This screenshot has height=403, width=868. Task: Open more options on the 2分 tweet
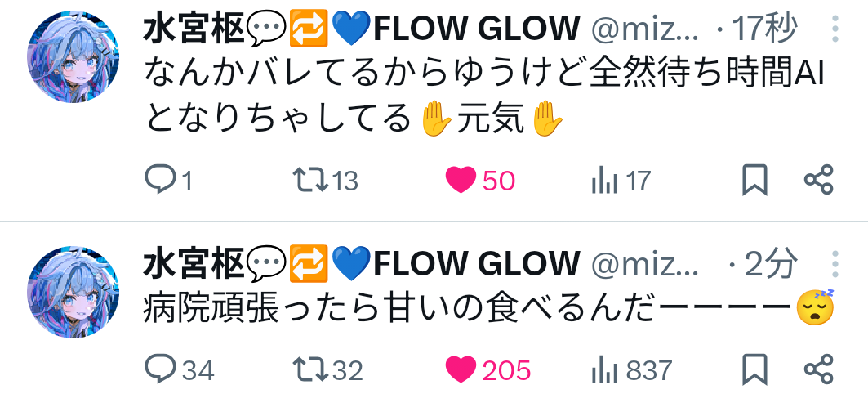[x=835, y=263]
